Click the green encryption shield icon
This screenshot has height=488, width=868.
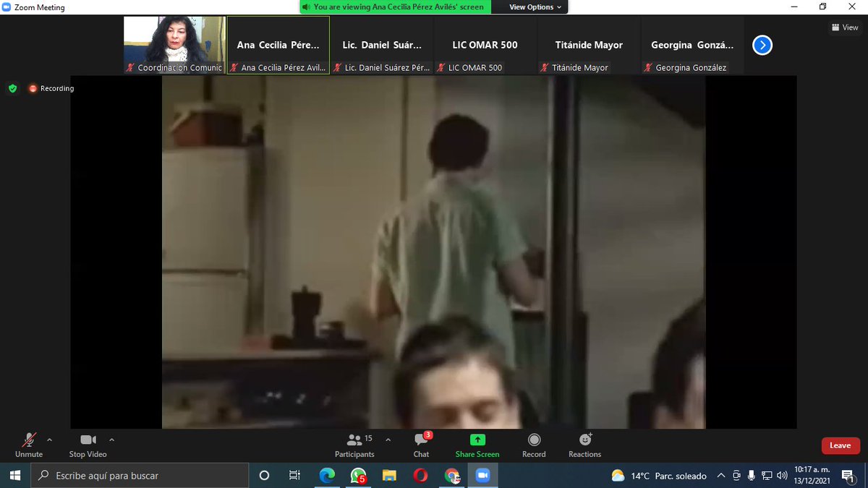tap(12, 88)
